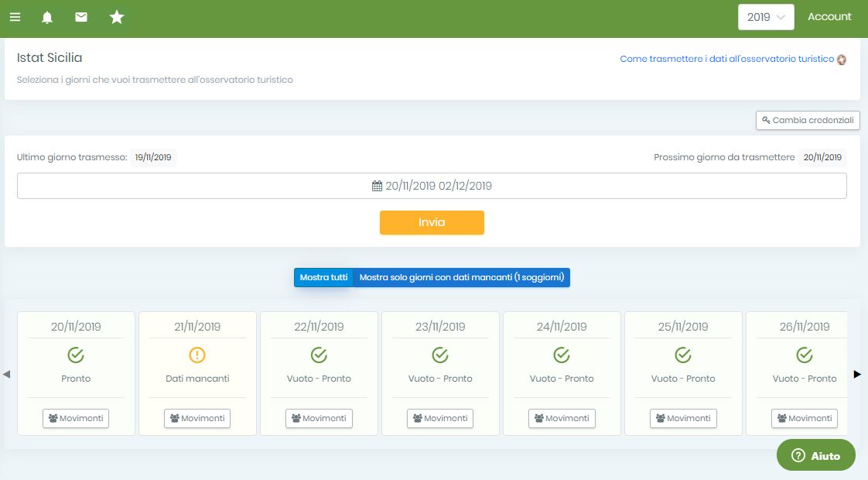Click the check icon for 26/11/2019
This screenshot has width=868, height=480.
805,355
